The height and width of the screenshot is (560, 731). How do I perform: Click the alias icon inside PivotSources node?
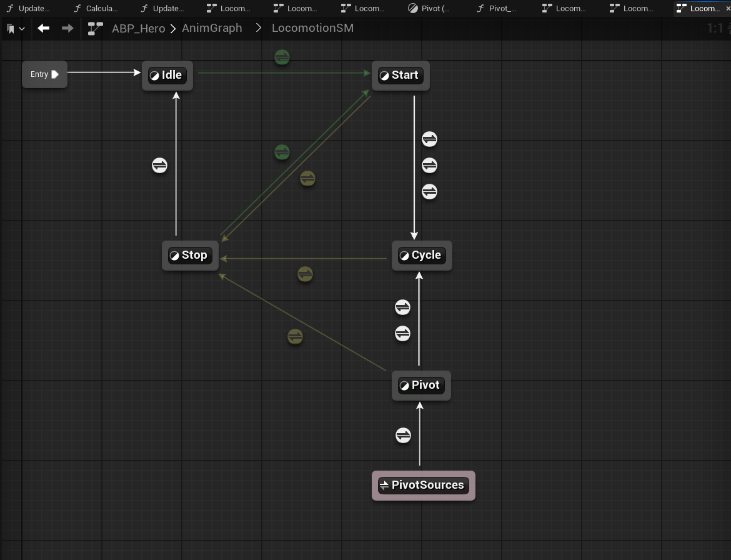click(x=384, y=486)
